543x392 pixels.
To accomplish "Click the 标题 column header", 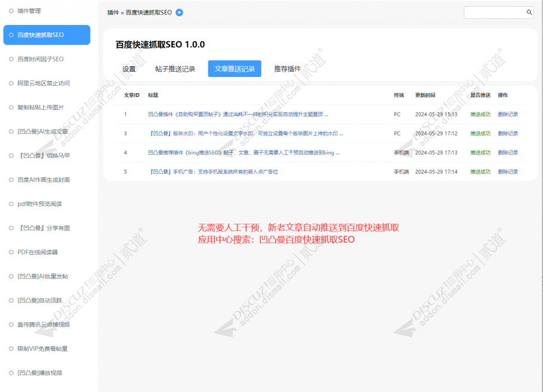I will point(153,95).
